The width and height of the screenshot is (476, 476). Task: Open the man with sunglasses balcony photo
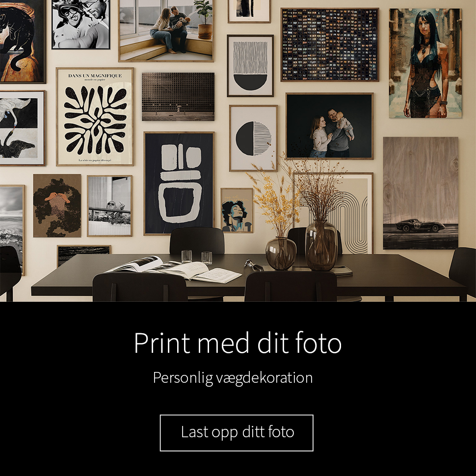point(109,206)
